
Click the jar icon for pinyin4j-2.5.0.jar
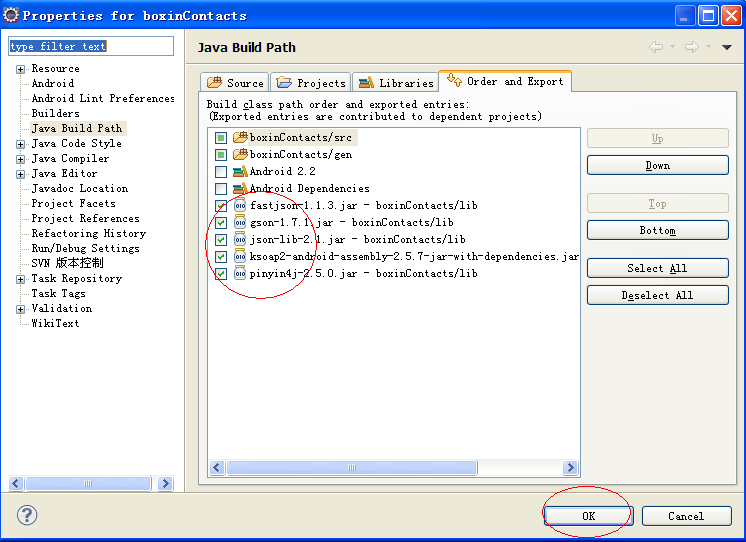click(x=240, y=274)
